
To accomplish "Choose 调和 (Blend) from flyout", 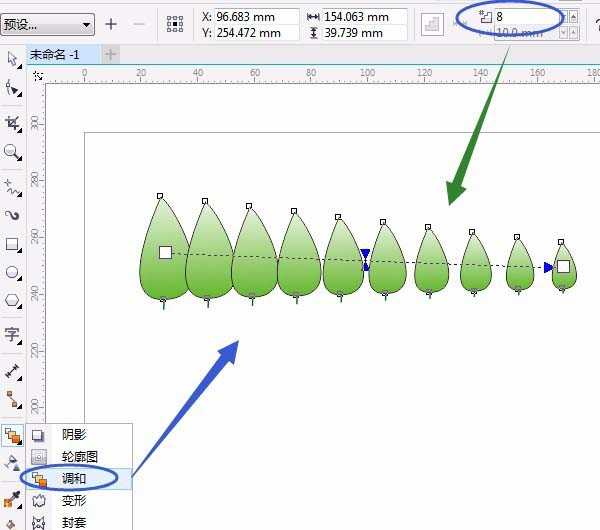I will coord(75,478).
